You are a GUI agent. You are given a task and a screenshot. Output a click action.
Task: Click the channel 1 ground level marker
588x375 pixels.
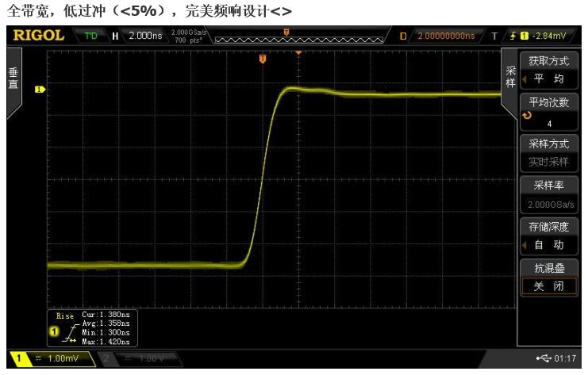pos(38,90)
